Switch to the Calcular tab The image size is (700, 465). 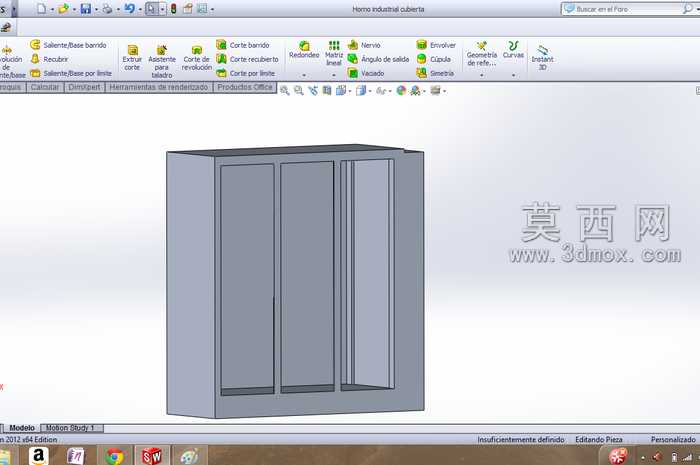click(45, 87)
